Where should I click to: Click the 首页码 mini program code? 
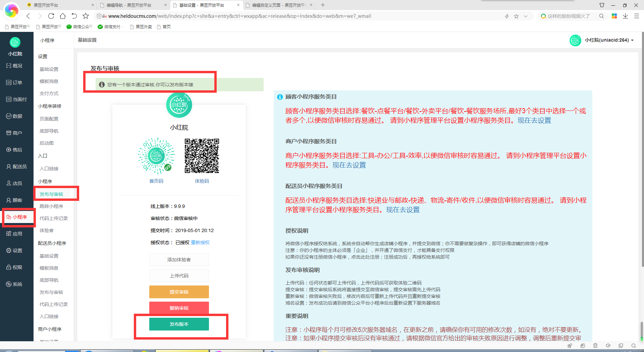tap(156, 156)
